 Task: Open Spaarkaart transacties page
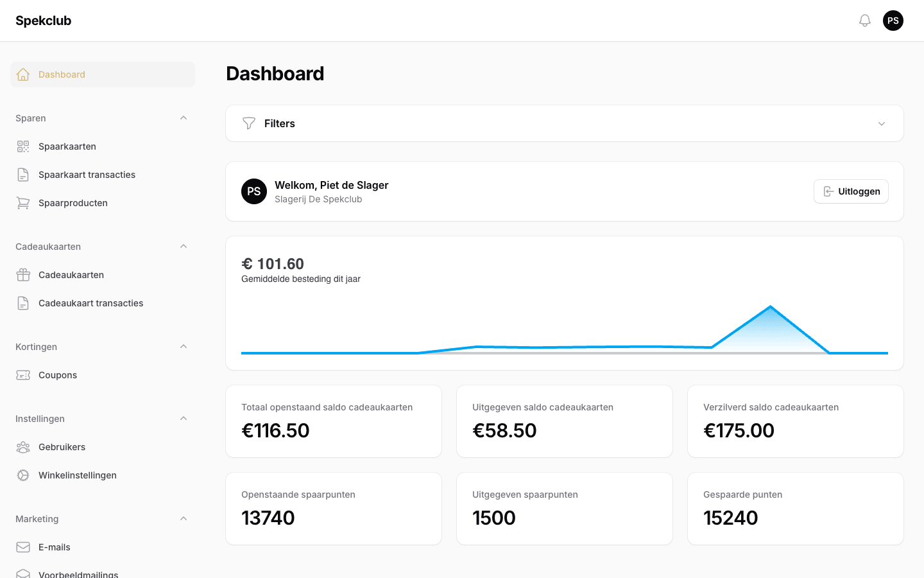click(x=103, y=175)
